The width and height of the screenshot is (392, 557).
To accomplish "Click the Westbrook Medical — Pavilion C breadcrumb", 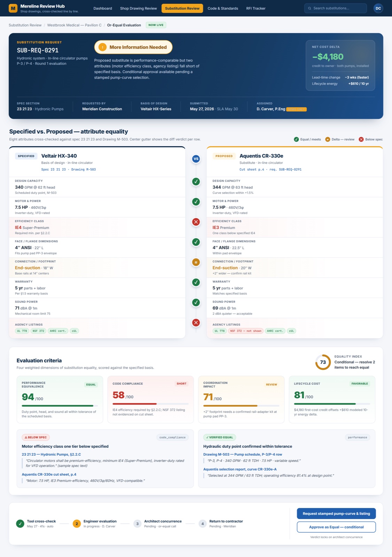I will point(74,25).
